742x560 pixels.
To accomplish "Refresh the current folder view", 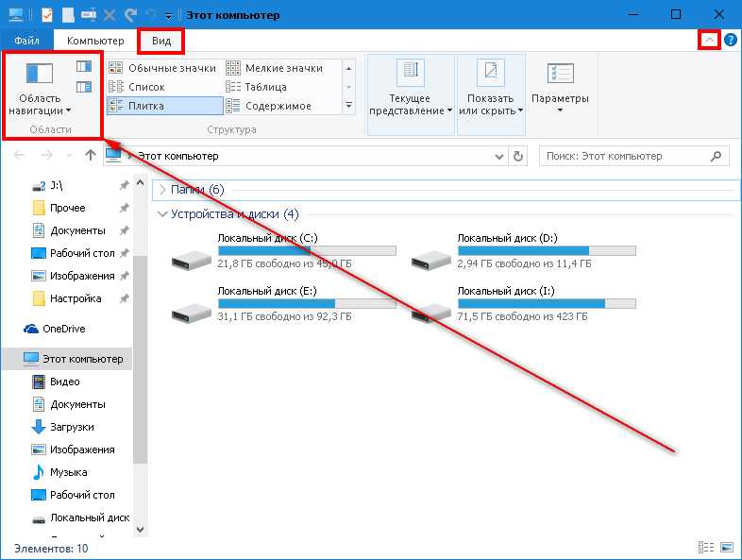I will (x=517, y=156).
